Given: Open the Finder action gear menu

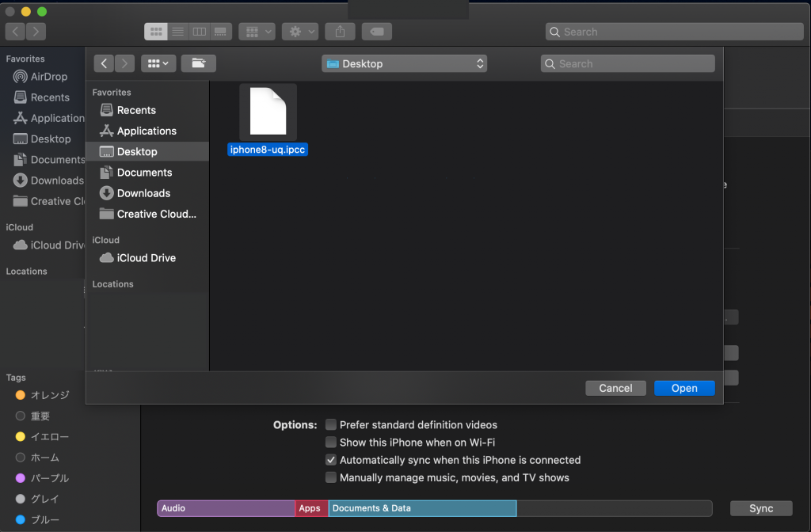Looking at the screenshot, I should pyautogui.click(x=300, y=32).
